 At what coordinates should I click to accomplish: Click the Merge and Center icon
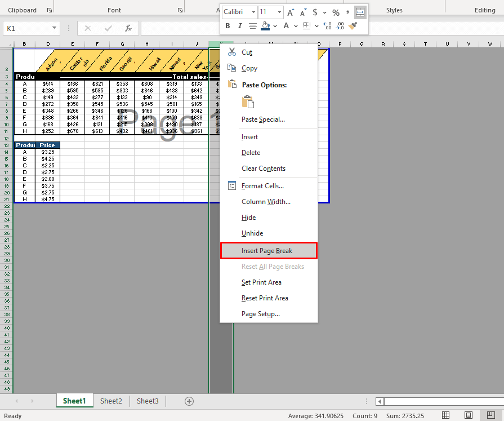pyautogui.click(x=360, y=12)
